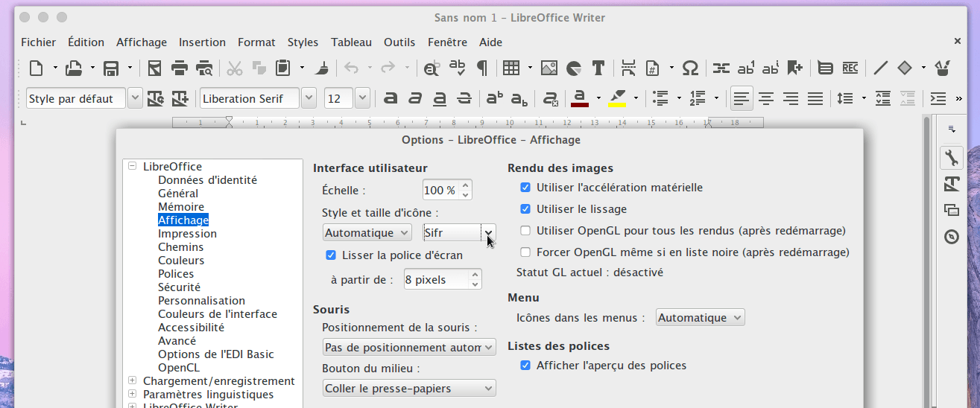Apply the yellow highlighting color swatch
Viewport: 980px width, 408px height.
coord(617,98)
